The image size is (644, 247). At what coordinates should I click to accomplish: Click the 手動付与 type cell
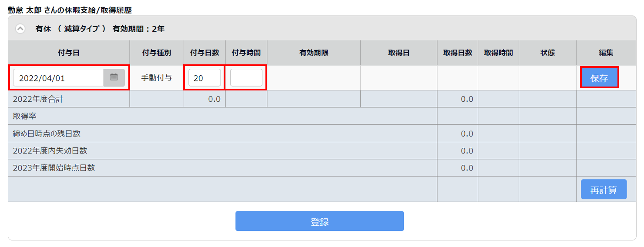pos(157,78)
